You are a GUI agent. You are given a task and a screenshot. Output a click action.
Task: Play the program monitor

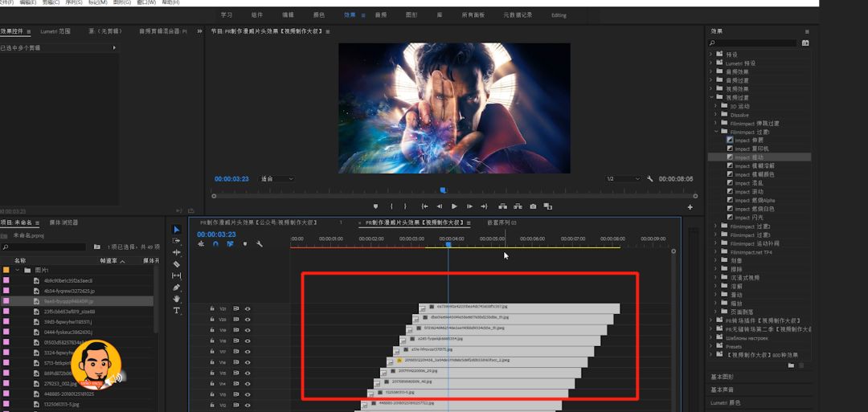(454, 206)
